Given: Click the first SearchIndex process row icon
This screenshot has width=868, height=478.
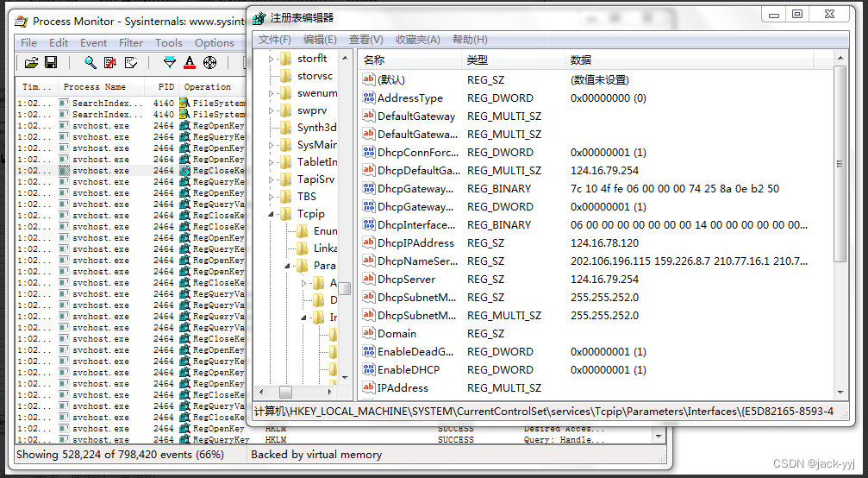Looking at the screenshot, I should (64, 103).
